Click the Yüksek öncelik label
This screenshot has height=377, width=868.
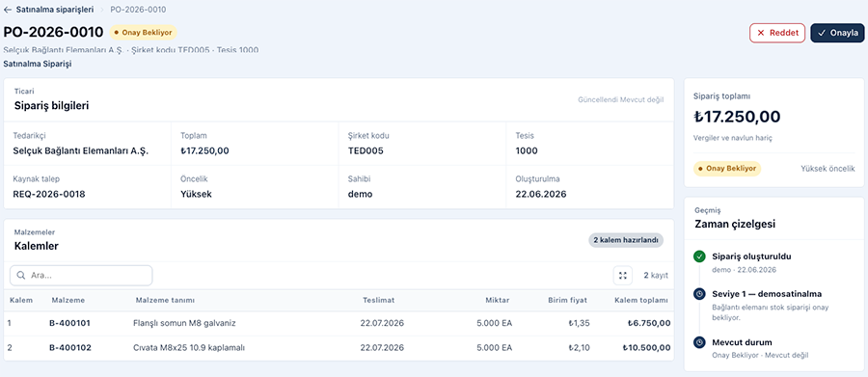827,169
